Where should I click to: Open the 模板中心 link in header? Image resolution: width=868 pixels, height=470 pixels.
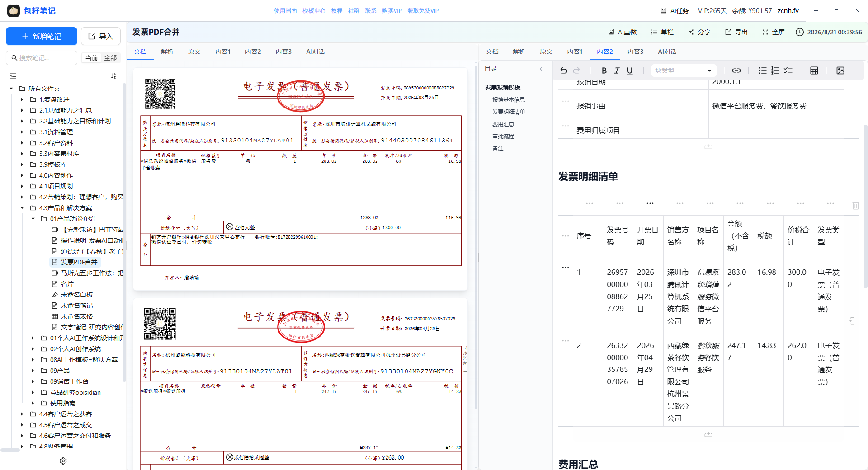[x=314, y=11]
